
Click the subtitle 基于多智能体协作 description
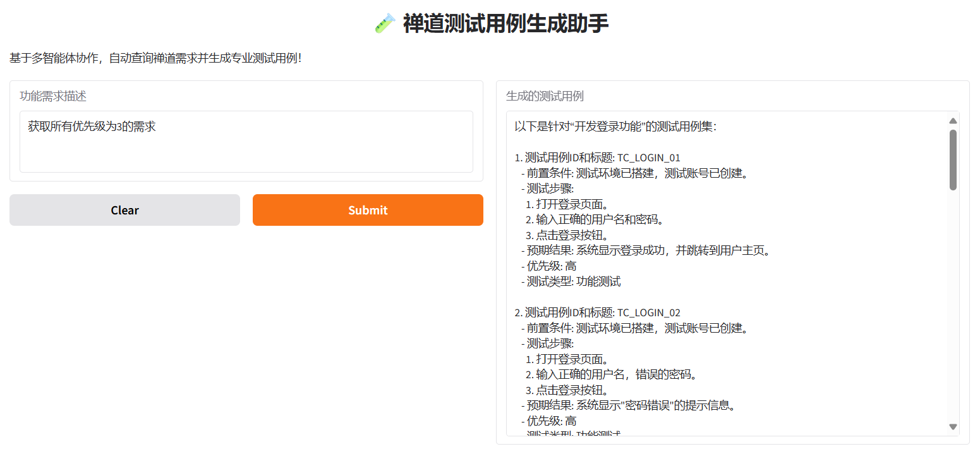pyautogui.click(x=155, y=58)
